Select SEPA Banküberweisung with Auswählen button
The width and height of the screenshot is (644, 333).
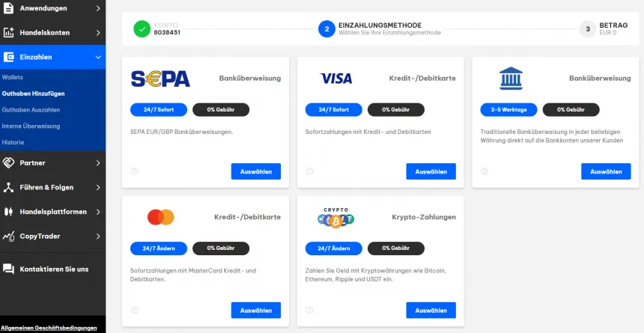(x=255, y=171)
